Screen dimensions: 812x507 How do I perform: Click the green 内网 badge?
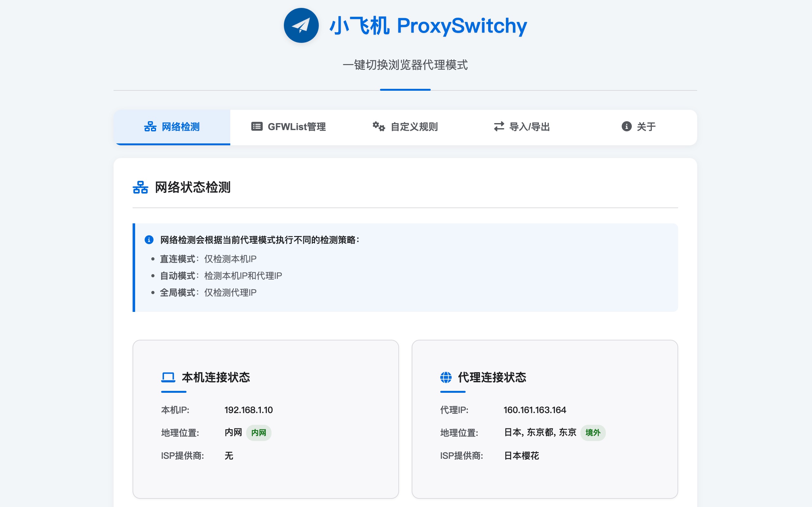point(259,433)
